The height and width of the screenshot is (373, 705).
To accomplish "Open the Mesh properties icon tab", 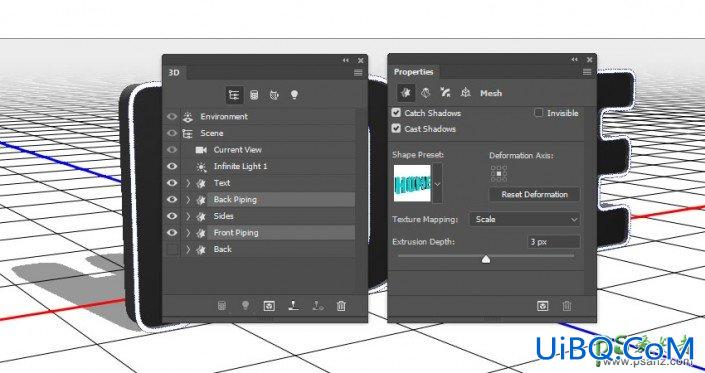I will click(405, 93).
